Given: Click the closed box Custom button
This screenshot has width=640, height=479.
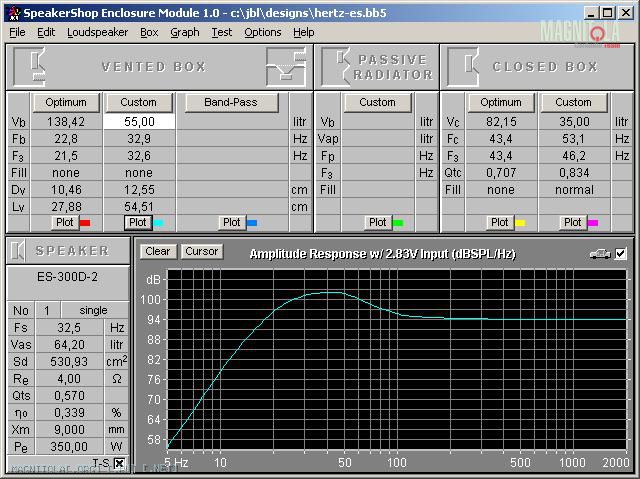Looking at the screenshot, I should point(573,102).
